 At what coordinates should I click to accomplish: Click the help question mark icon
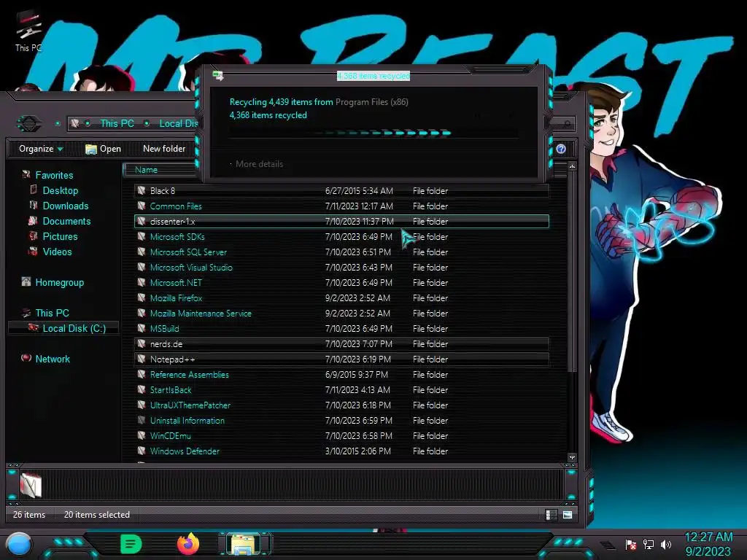(x=561, y=149)
